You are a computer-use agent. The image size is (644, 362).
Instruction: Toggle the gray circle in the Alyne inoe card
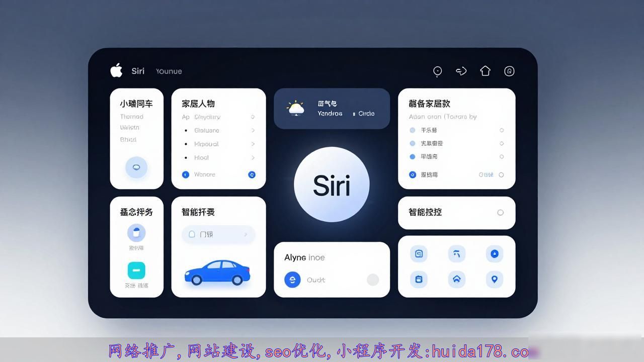click(373, 280)
